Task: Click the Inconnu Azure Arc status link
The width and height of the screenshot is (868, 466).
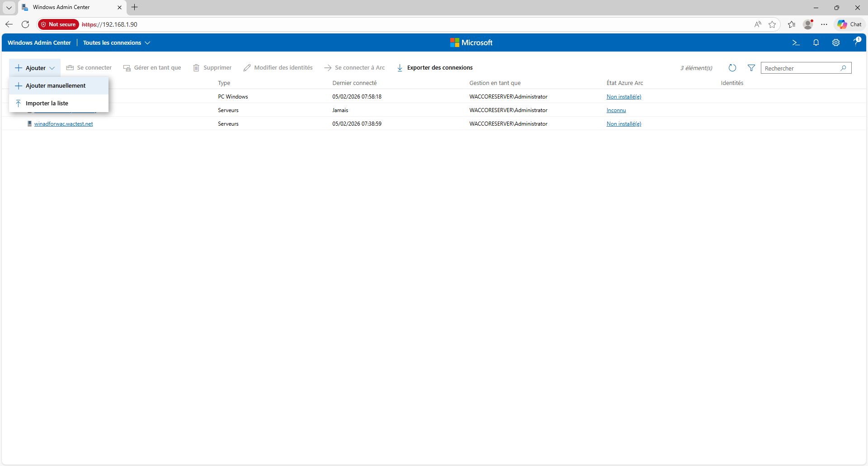Action: [x=616, y=110]
